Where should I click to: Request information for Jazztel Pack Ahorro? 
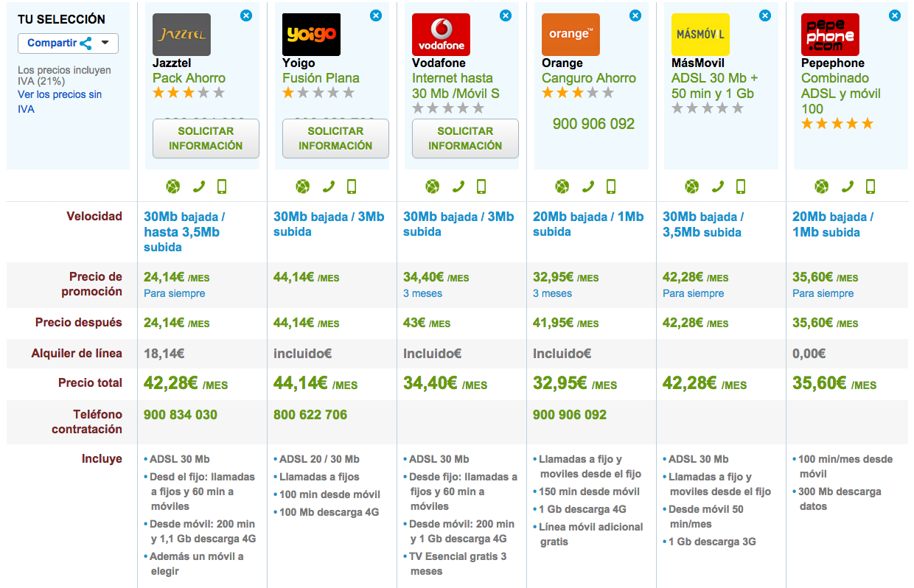(x=206, y=139)
